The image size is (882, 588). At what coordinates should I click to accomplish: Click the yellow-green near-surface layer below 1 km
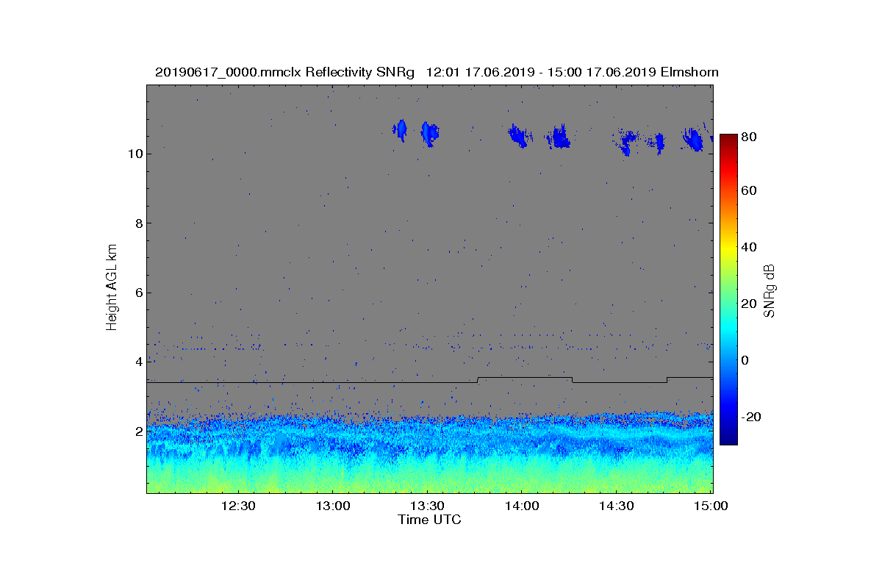[x=430, y=478]
